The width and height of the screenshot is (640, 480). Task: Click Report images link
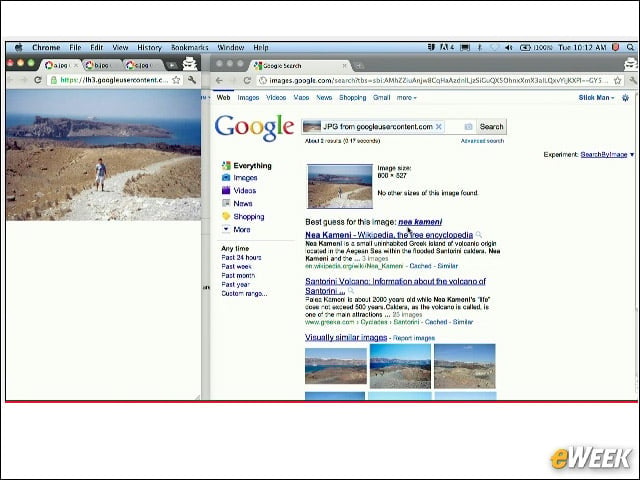click(x=413, y=338)
